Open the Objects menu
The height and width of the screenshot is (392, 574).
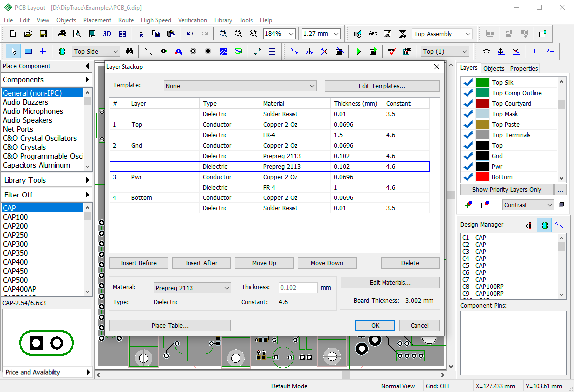click(x=66, y=20)
